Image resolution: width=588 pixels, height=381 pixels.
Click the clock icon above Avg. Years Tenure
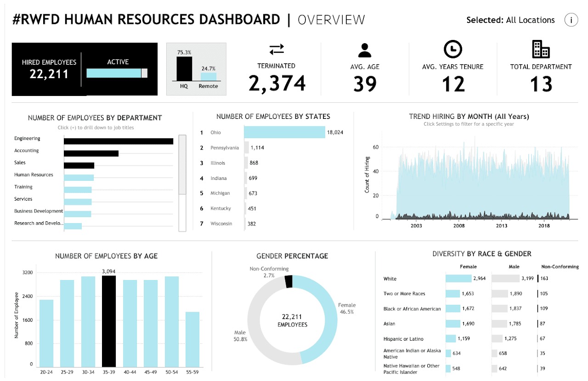coord(452,49)
